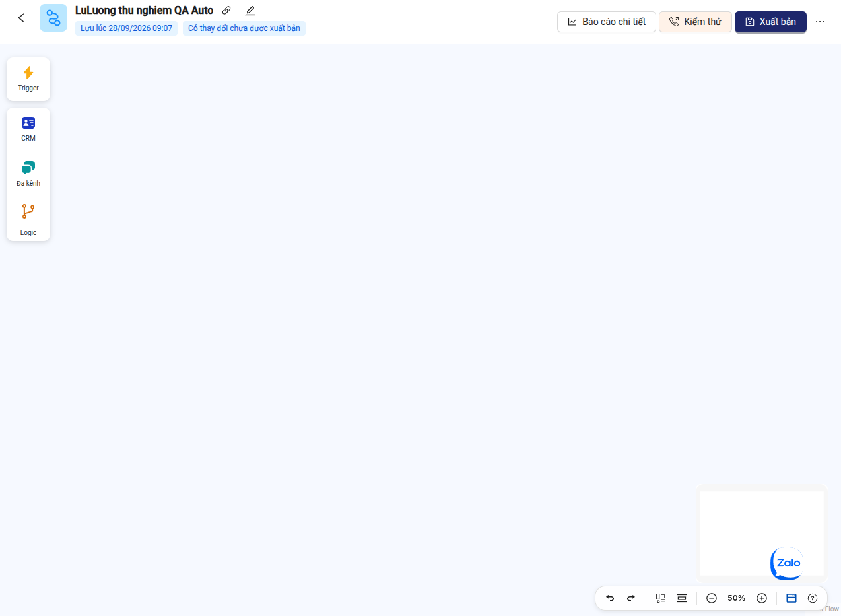
Task: Click the 50% zoom level value
Action: click(x=737, y=598)
